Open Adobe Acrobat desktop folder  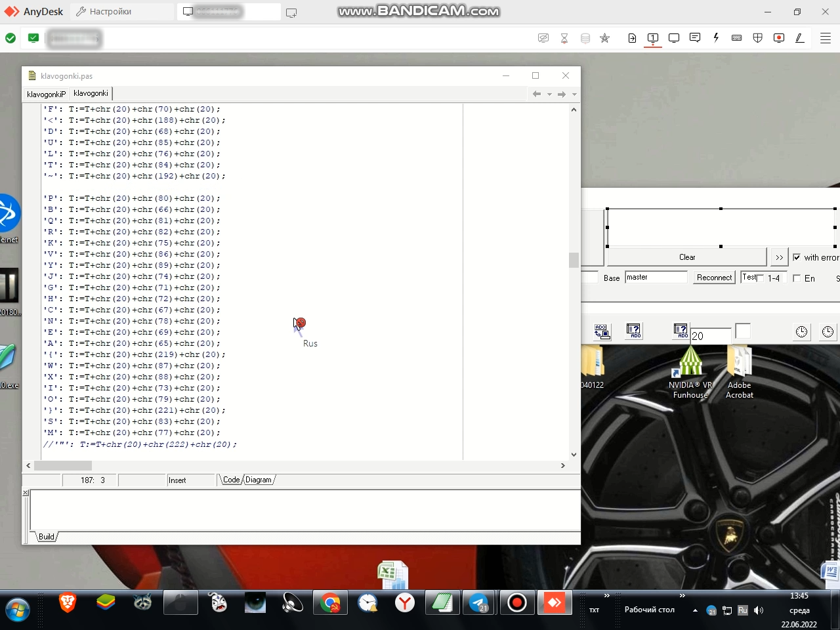pyautogui.click(x=740, y=371)
